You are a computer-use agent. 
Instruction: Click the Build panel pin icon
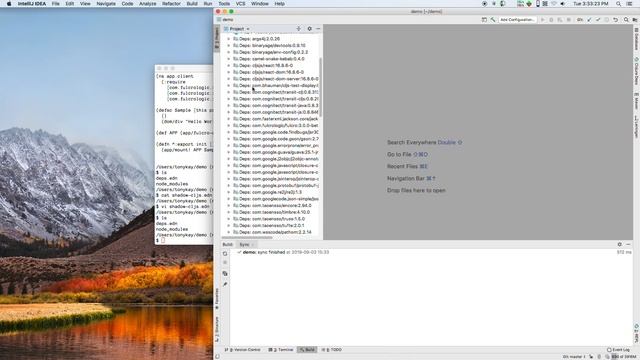[225, 284]
